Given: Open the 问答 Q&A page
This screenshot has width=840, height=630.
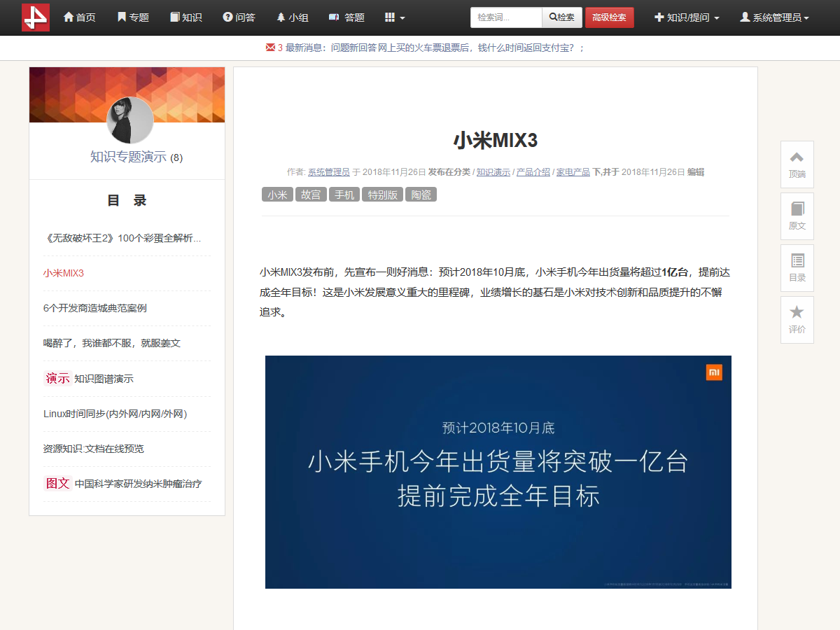Looking at the screenshot, I should [x=239, y=17].
